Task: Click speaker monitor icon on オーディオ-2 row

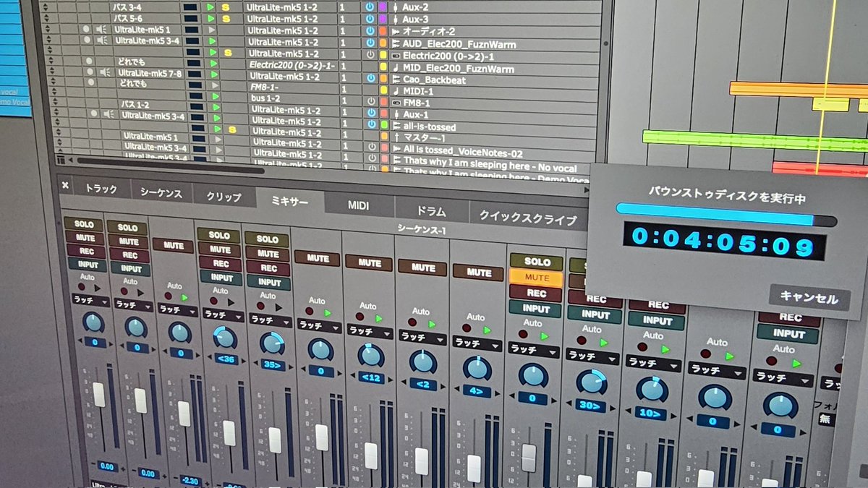Action: [101, 30]
